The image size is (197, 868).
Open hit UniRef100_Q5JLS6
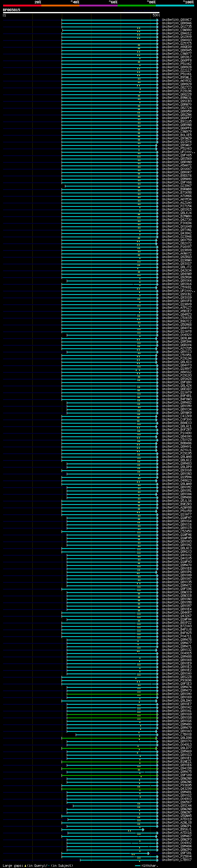177,501
